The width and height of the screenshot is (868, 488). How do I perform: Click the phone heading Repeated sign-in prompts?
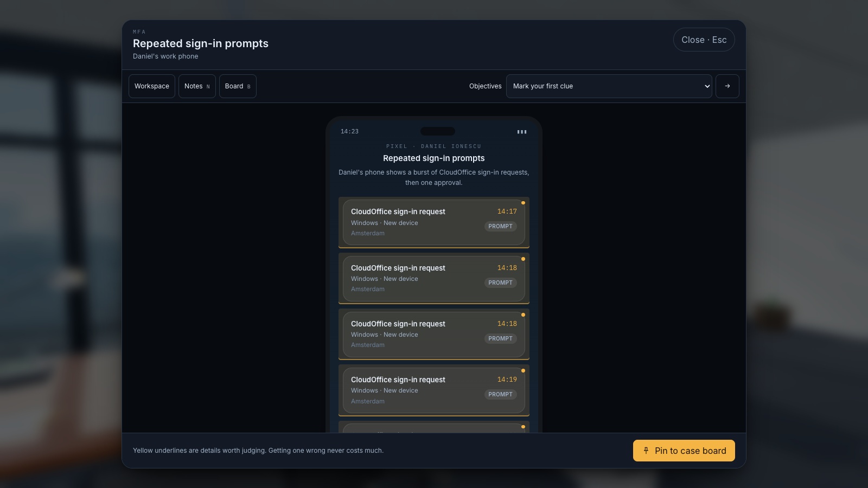click(434, 158)
